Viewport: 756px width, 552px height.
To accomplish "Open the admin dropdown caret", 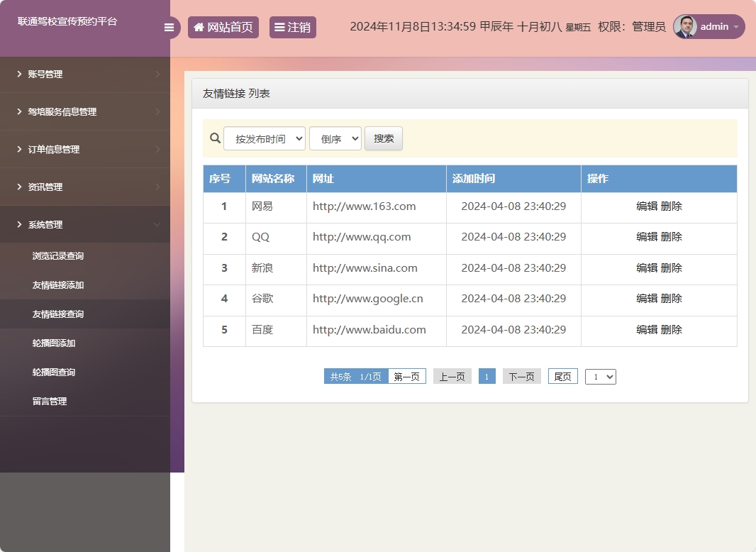I will click(x=736, y=27).
